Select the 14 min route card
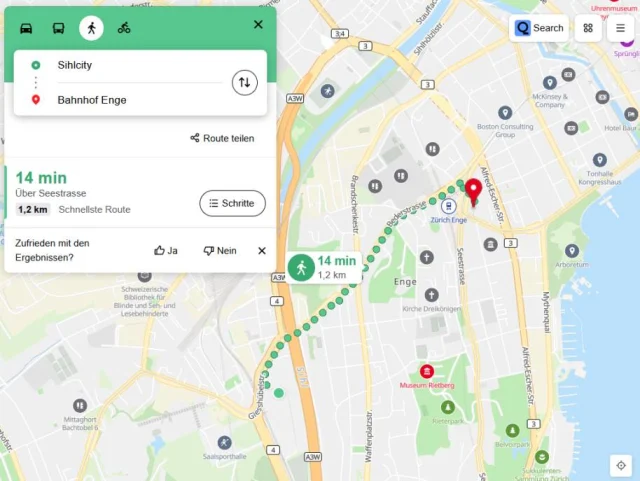The image size is (640, 481). (140, 192)
